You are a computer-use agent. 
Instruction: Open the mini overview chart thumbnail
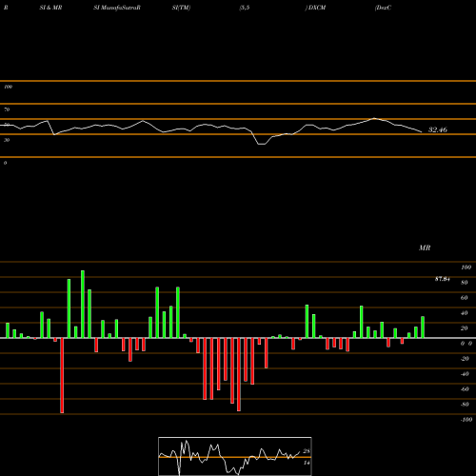coord(235,456)
